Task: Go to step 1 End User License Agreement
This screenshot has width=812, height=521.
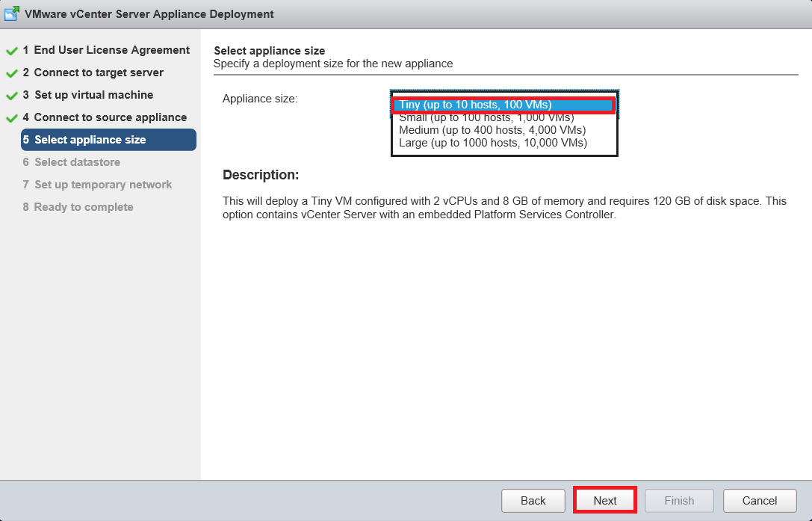Action: 106,50
